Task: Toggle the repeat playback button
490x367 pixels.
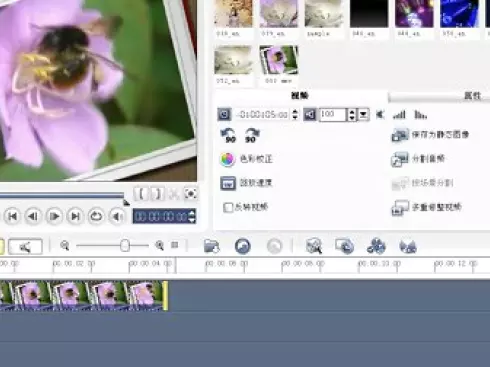Action: coord(96,217)
